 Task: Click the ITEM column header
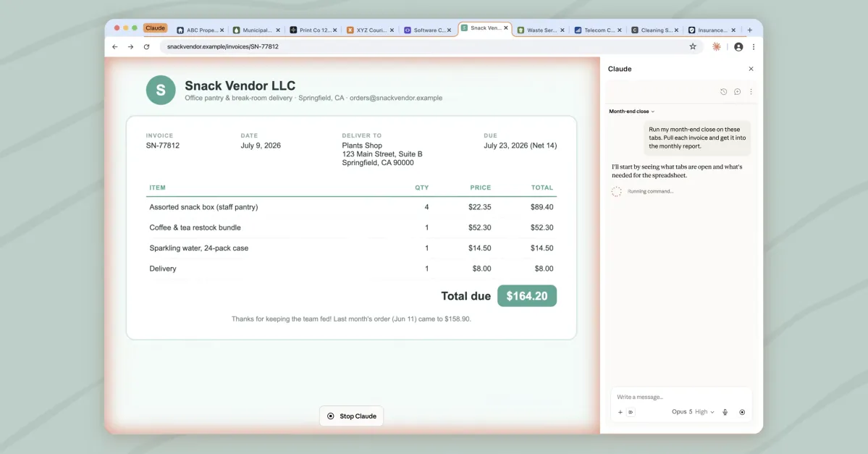pyautogui.click(x=157, y=188)
